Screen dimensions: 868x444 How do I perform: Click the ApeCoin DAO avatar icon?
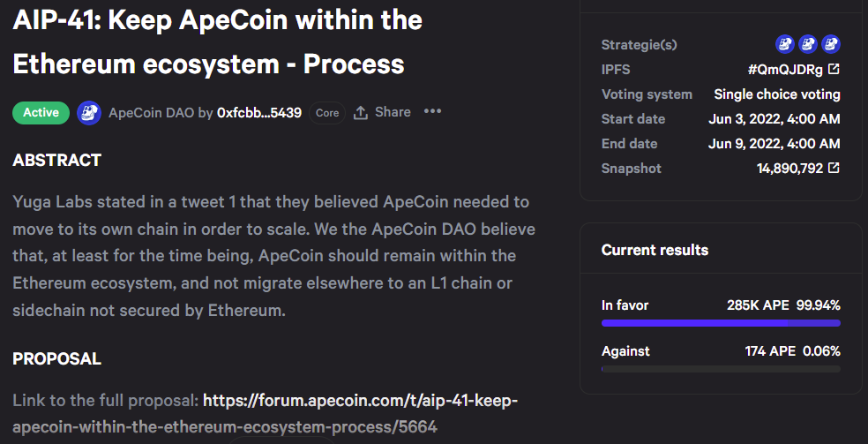point(89,113)
